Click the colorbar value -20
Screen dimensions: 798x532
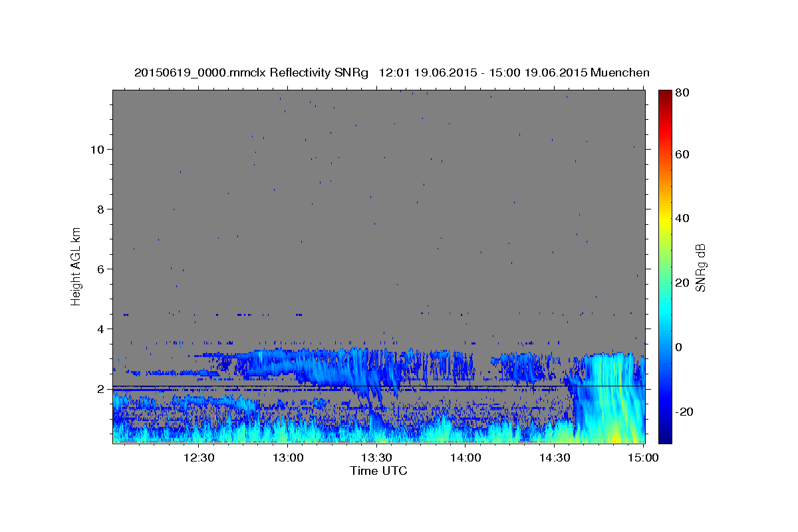point(685,411)
